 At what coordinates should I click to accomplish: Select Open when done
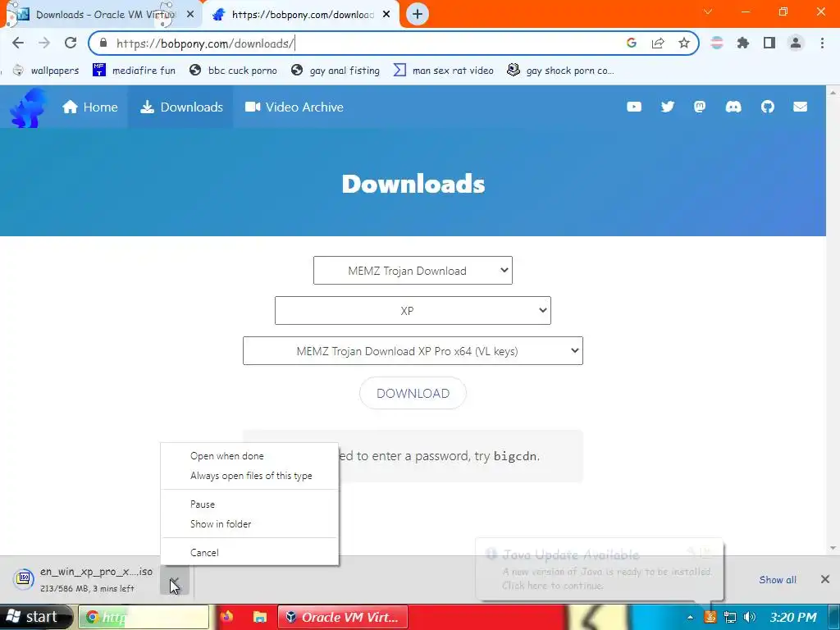click(250, 456)
